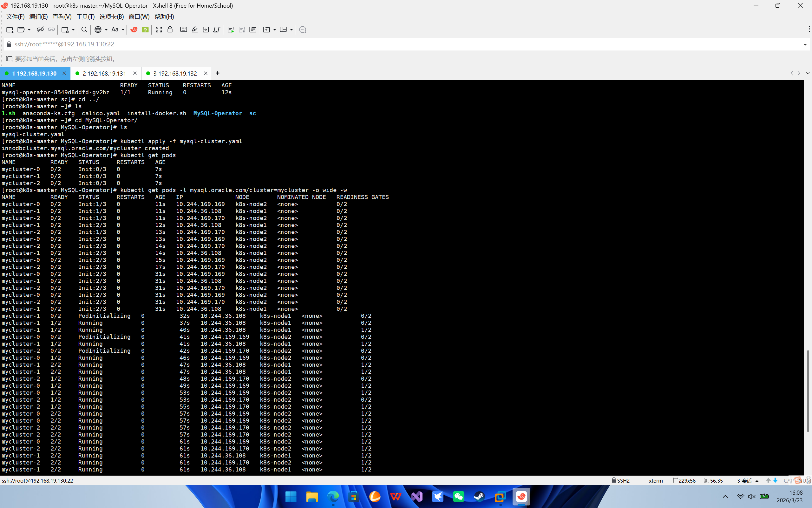Close the 192.168.19.130 session tab

pyautogui.click(x=64, y=73)
